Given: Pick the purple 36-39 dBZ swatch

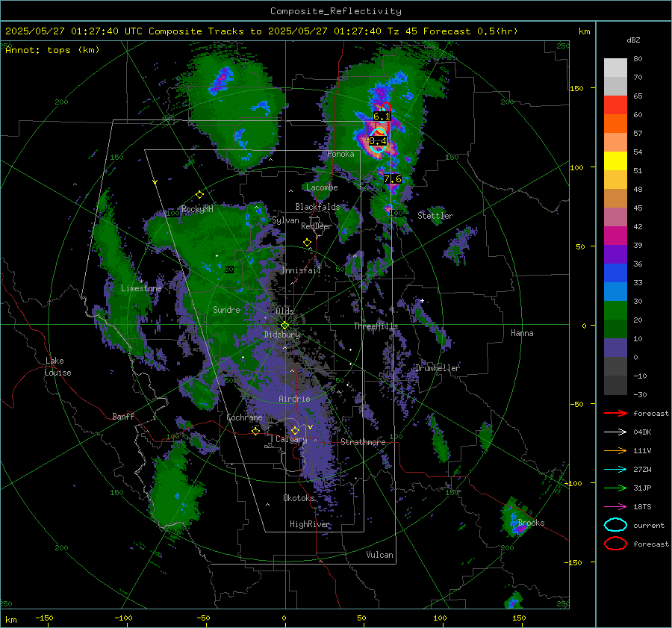Looking at the screenshot, I should pos(615,255).
